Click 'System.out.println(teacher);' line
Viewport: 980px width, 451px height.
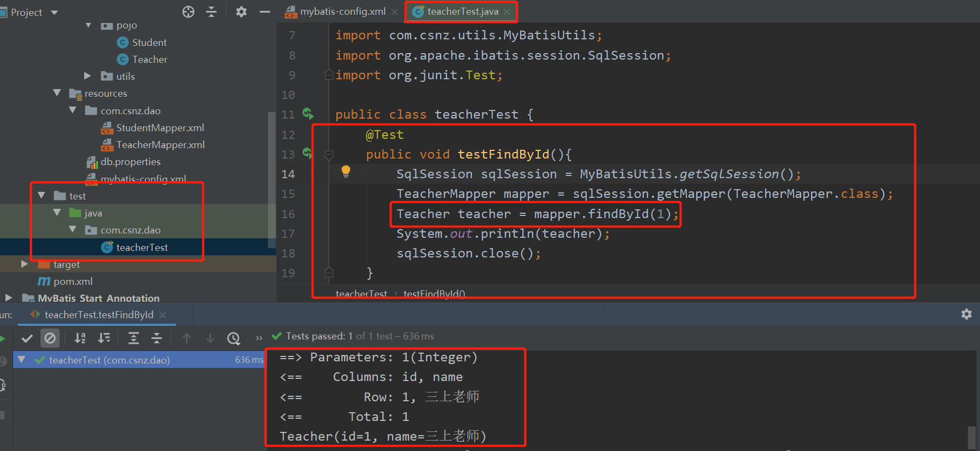pos(503,234)
